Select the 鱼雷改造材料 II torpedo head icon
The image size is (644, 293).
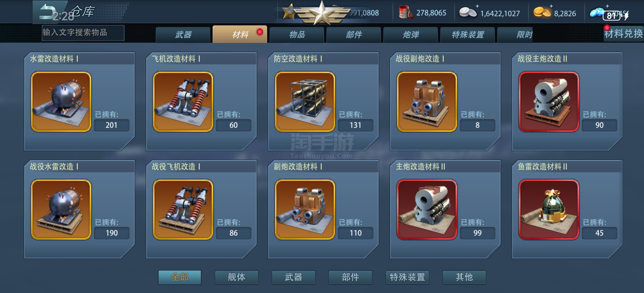(549, 210)
